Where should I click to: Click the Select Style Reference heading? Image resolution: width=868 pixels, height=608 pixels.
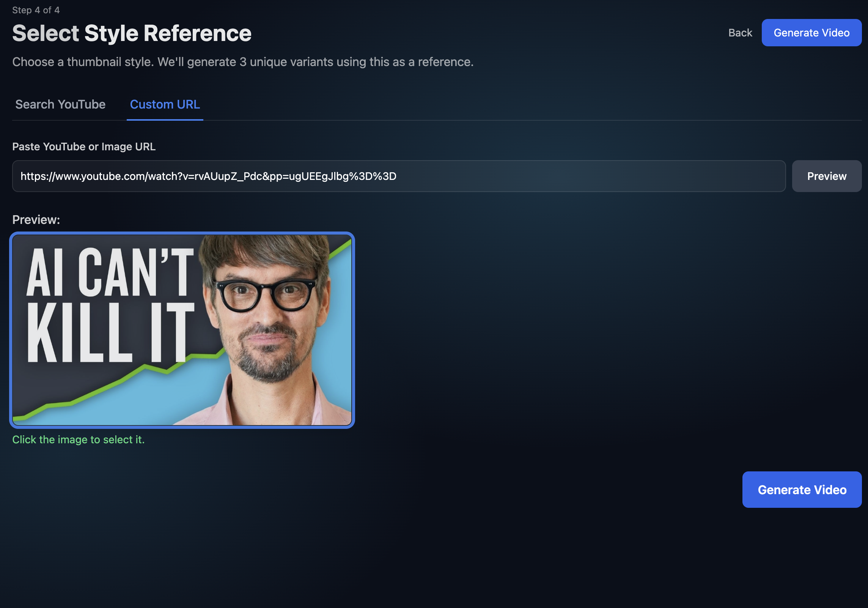click(132, 33)
